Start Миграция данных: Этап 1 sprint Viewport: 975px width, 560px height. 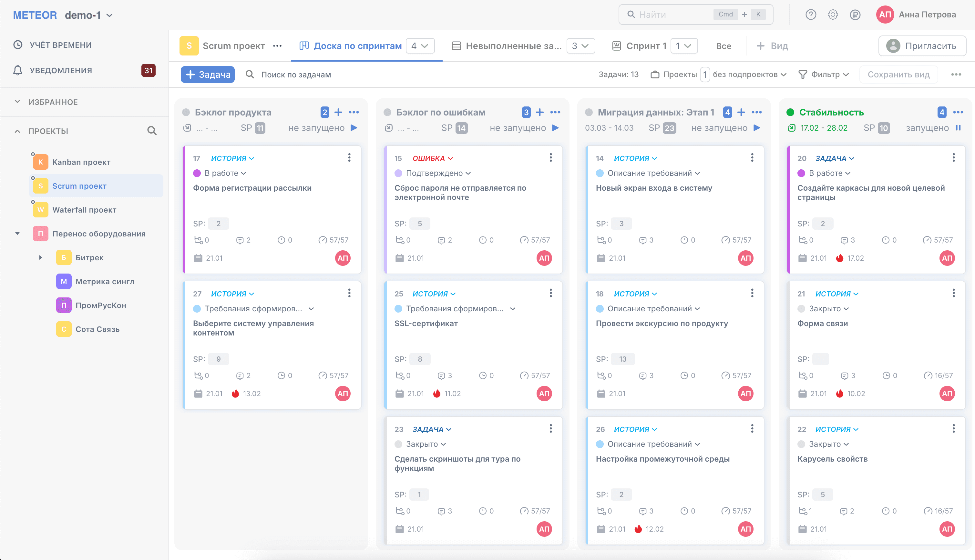point(757,128)
